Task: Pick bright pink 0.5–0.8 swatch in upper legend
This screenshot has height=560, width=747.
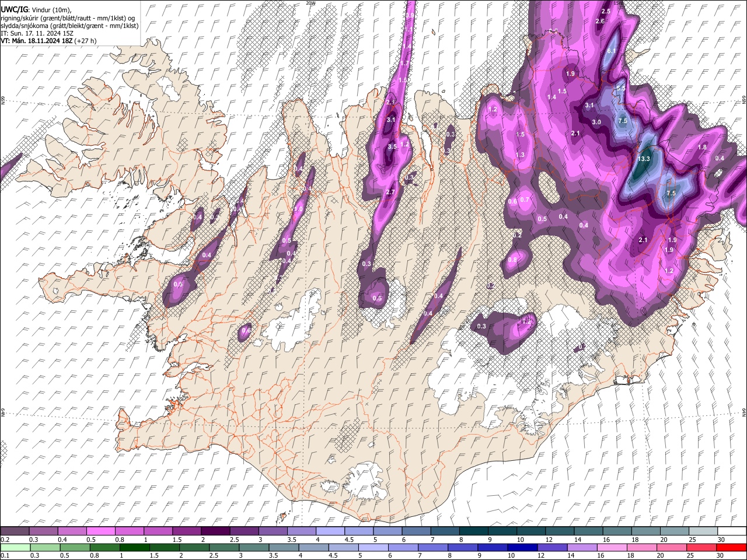Action: point(100,531)
